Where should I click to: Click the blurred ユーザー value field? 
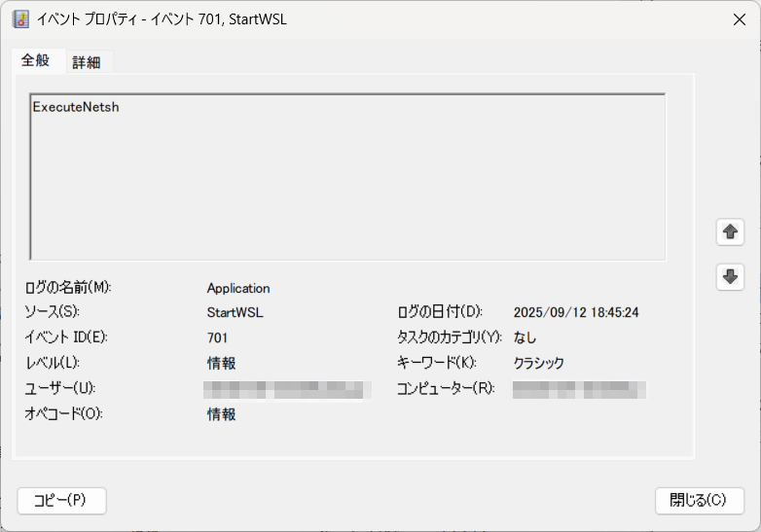coord(287,390)
